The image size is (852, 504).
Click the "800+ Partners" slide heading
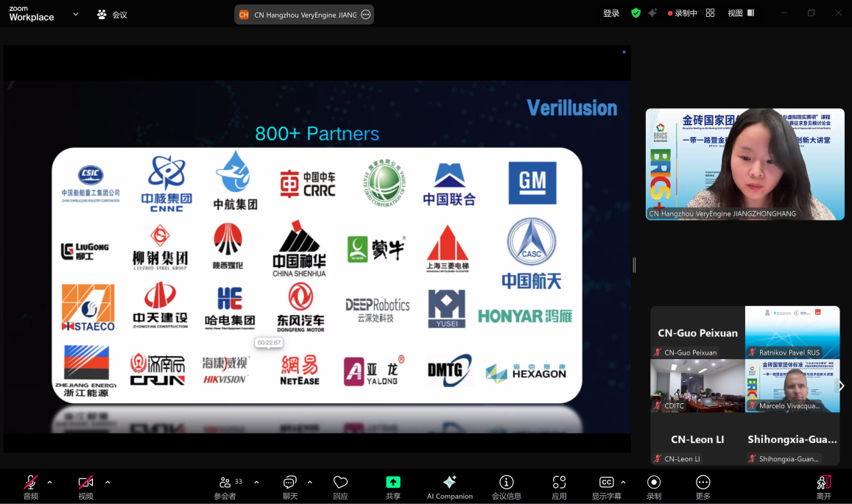coord(317,134)
